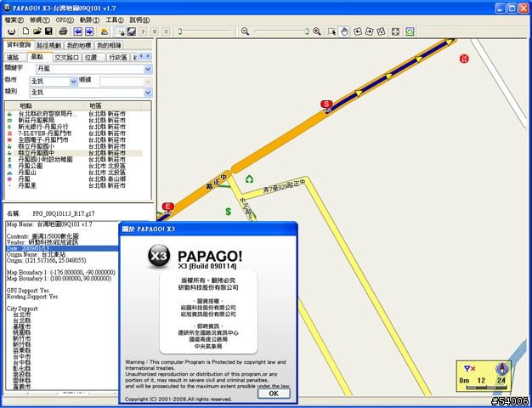Click the green house icon on map
532x408 pixels.
pos(249,178)
